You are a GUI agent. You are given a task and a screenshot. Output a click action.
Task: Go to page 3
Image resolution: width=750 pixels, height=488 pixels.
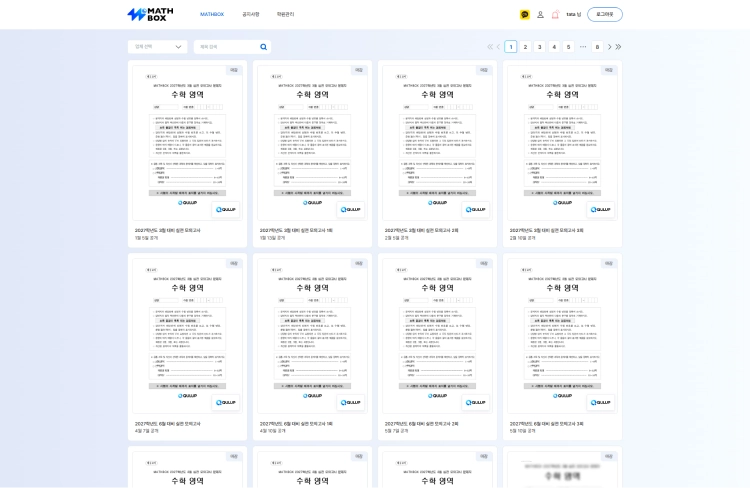tap(540, 47)
